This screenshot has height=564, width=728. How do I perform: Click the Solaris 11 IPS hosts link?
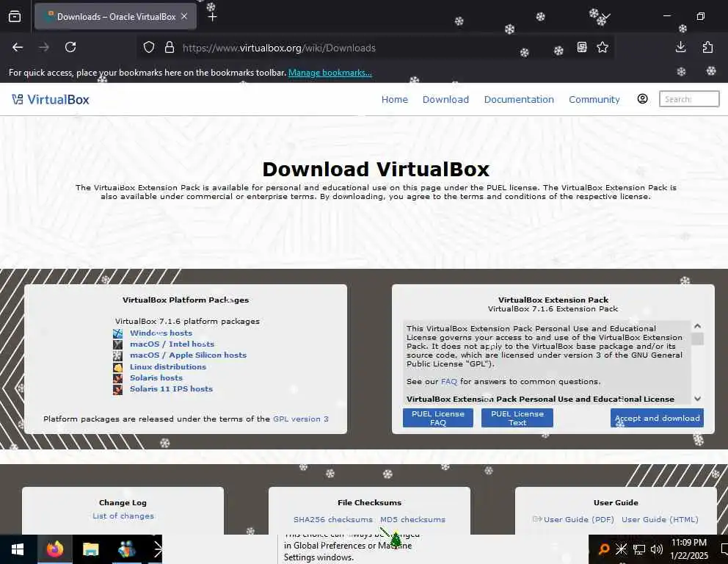[171, 389]
